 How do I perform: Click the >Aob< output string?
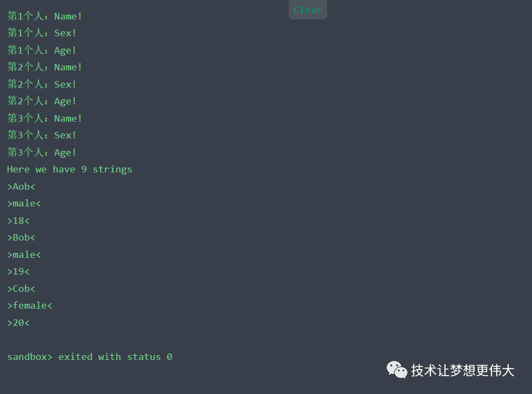(21, 186)
